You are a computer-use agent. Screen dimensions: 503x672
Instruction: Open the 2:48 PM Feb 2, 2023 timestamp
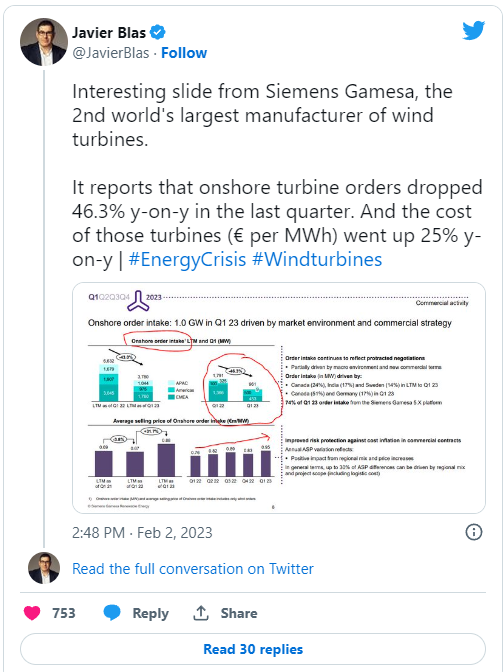(142, 533)
